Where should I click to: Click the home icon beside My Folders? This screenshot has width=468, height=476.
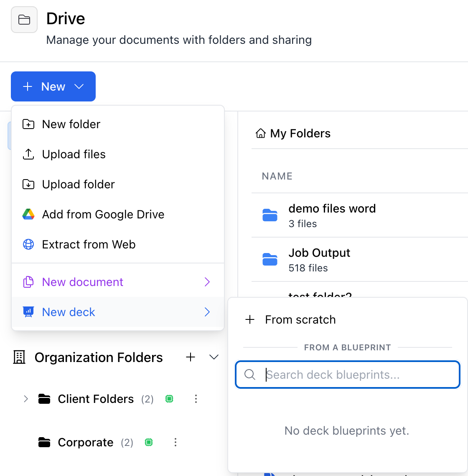(260, 133)
